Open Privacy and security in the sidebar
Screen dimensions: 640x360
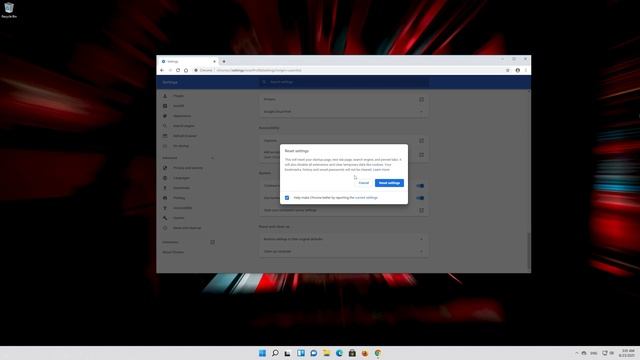tap(188, 168)
